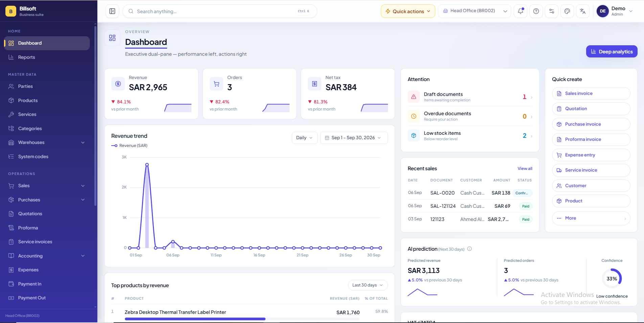Click the Low stock items box icon

click(x=414, y=136)
